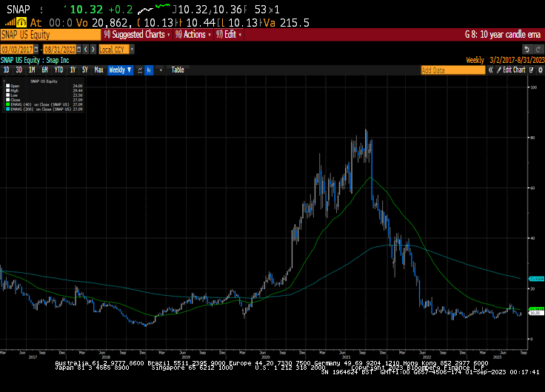The width and height of the screenshot is (545, 392).
Task: Expand the Edit menu
Action: 229,35
